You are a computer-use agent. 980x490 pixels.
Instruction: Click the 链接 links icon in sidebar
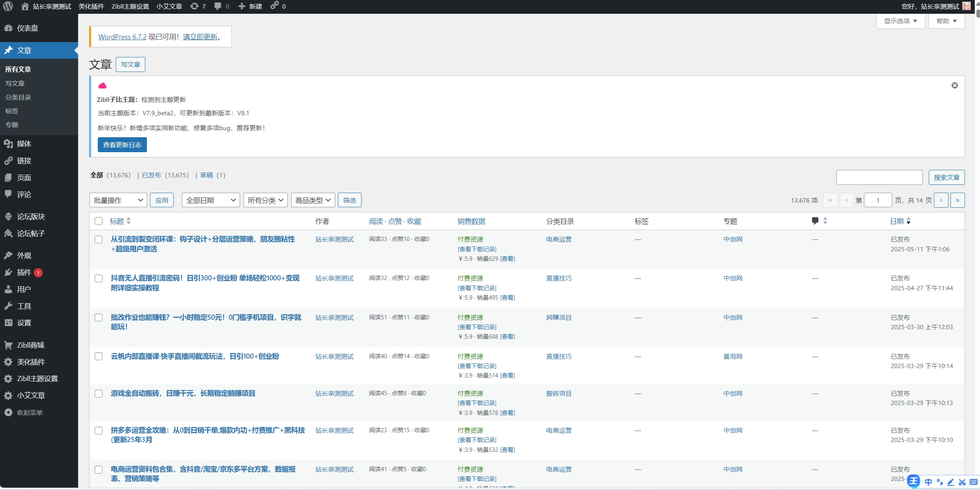click(8, 160)
